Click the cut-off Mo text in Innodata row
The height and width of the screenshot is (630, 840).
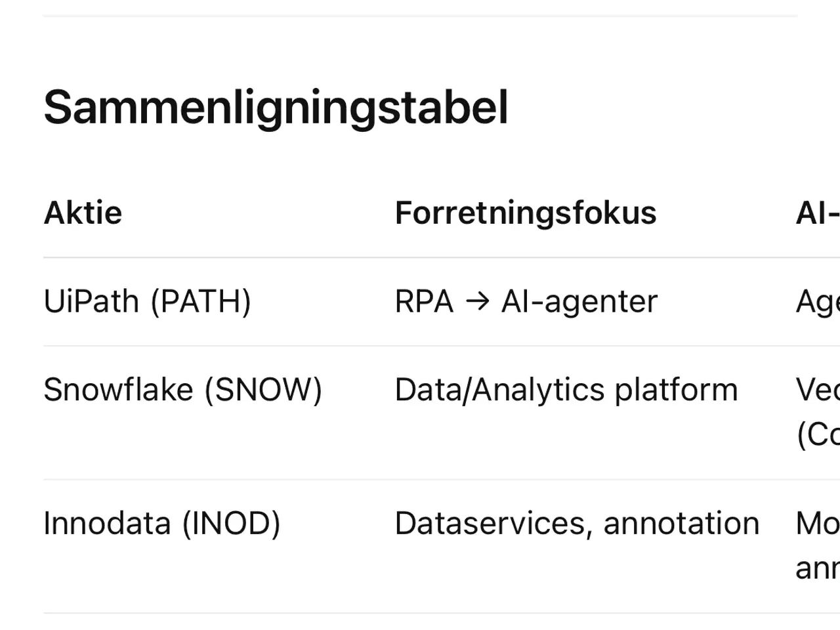pos(818,524)
